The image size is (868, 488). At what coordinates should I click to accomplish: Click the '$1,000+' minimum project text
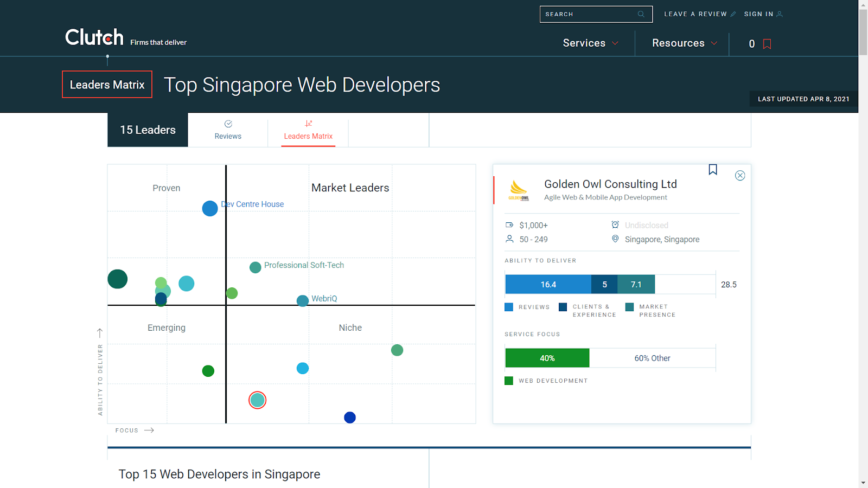click(533, 226)
